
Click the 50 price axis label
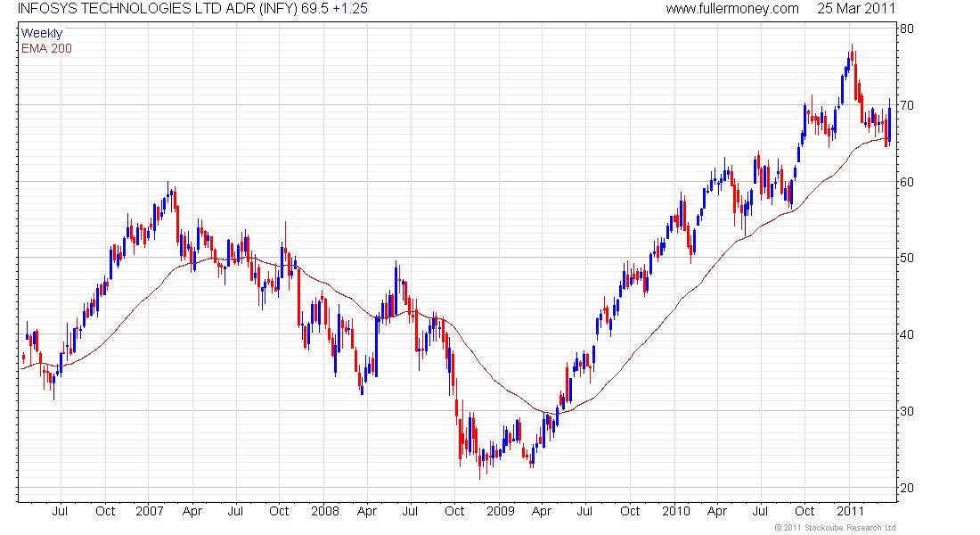(907, 258)
